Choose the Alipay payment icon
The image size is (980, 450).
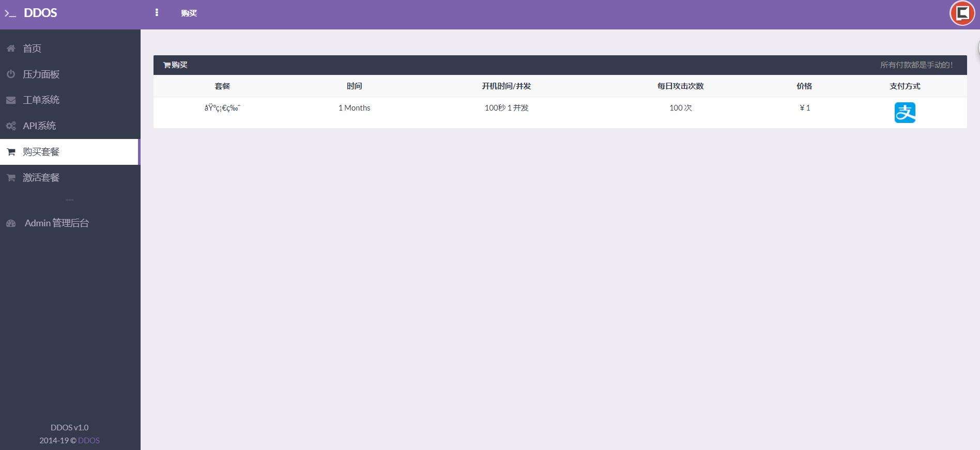[905, 113]
